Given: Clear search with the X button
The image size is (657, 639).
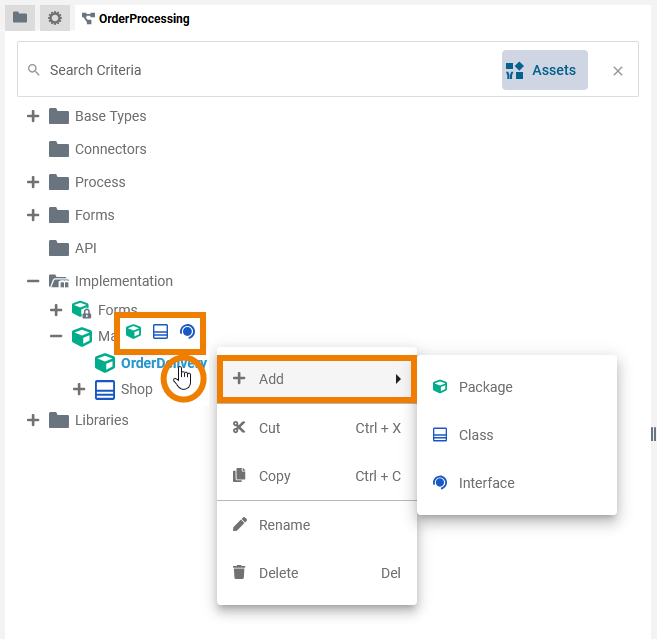Looking at the screenshot, I should (x=618, y=71).
